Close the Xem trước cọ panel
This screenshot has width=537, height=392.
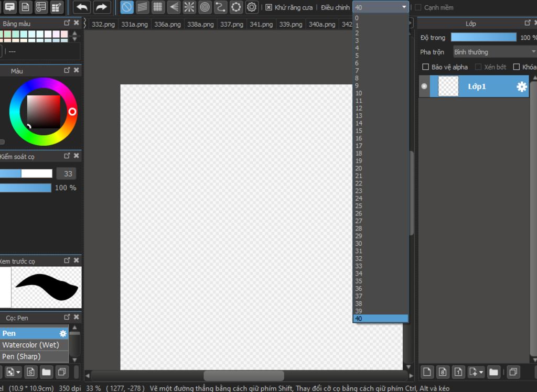click(77, 260)
